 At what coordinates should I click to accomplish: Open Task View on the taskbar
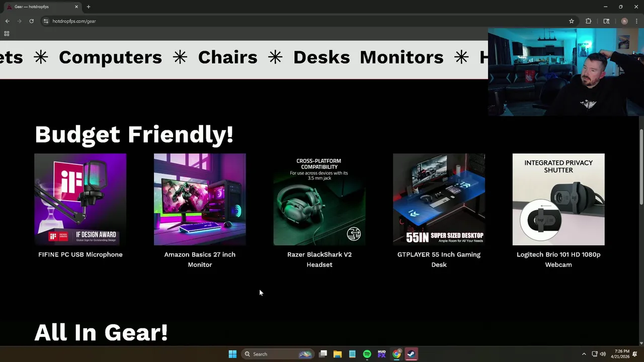coord(323,354)
